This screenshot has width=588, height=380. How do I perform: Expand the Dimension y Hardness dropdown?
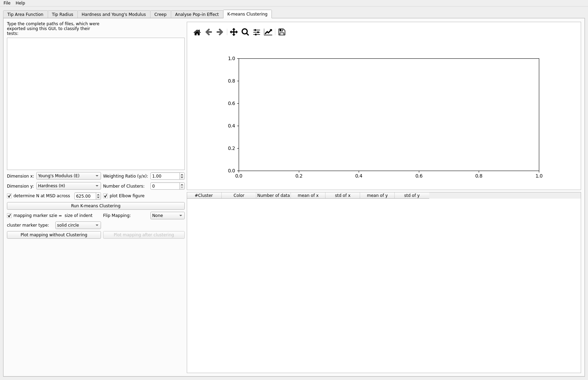[68, 186]
